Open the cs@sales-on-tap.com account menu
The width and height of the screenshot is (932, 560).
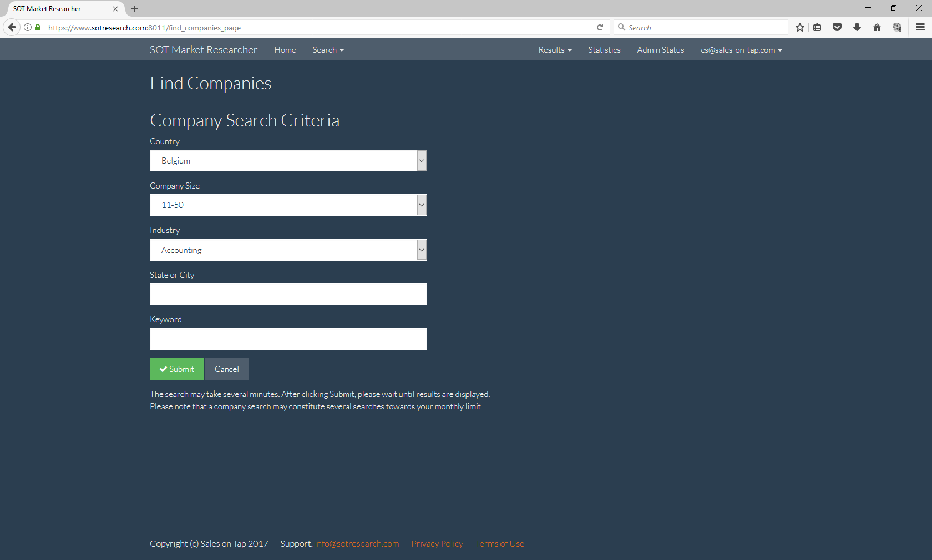tap(741, 50)
